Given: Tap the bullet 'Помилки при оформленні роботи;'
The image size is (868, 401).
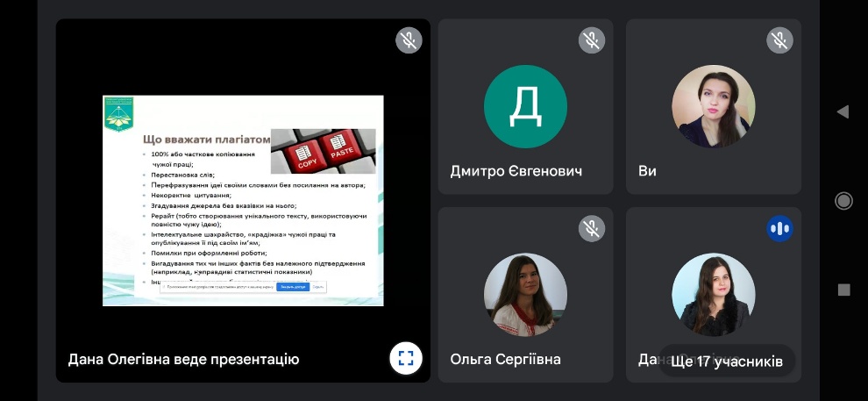Looking at the screenshot, I should pyautogui.click(x=209, y=253).
